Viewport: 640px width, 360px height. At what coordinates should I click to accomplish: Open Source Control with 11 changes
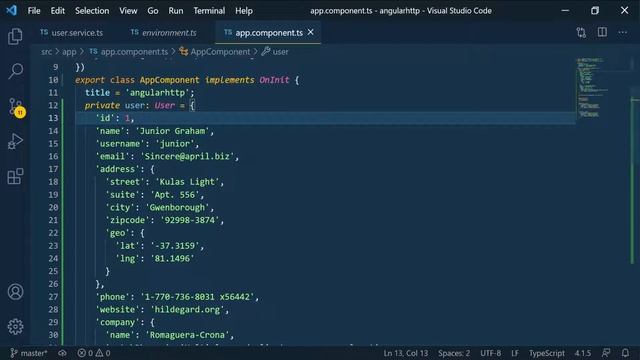point(16,107)
